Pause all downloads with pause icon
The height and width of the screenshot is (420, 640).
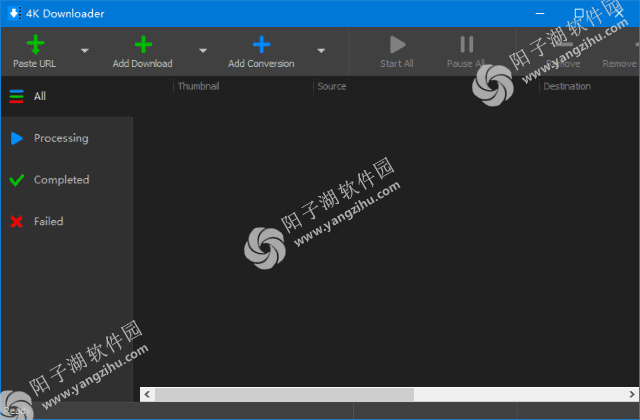(x=467, y=44)
